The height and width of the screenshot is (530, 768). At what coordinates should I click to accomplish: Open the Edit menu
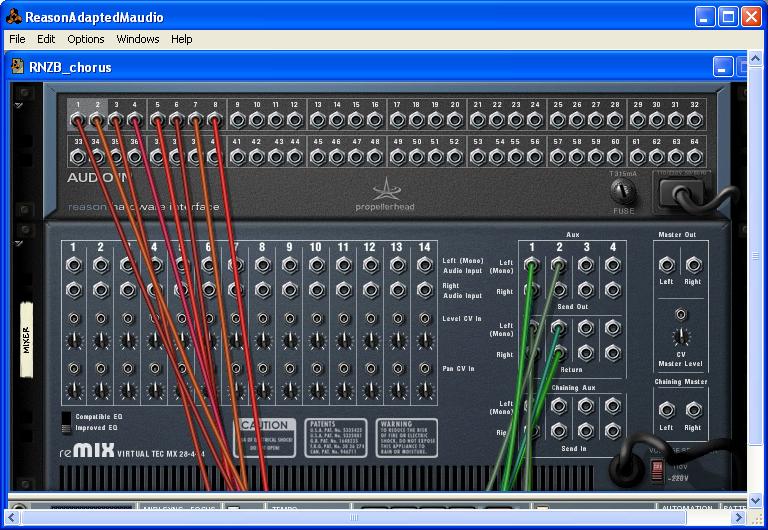point(46,39)
